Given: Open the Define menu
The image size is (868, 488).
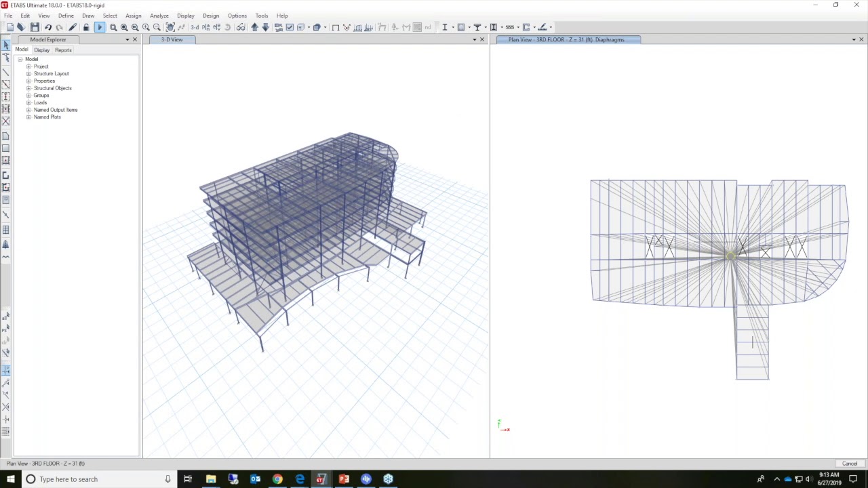Looking at the screenshot, I should tap(66, 16).
